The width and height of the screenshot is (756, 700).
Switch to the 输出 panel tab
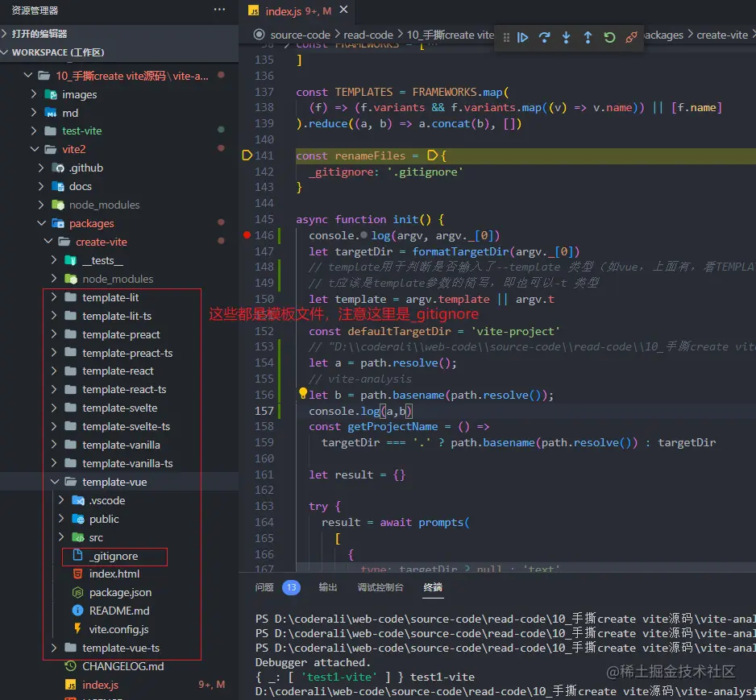coord(328,587)
